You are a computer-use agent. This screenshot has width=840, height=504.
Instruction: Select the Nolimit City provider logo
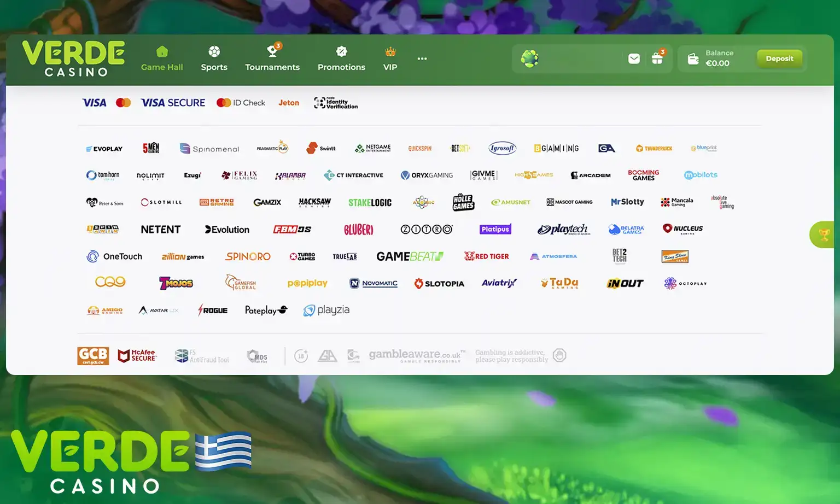point(150,176)
